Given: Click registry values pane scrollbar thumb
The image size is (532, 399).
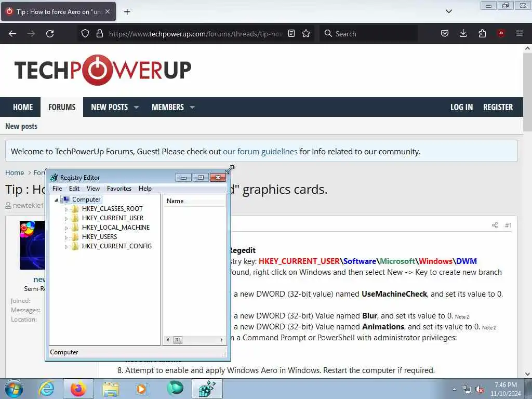Looking at the screenshot, I should 178,340.
